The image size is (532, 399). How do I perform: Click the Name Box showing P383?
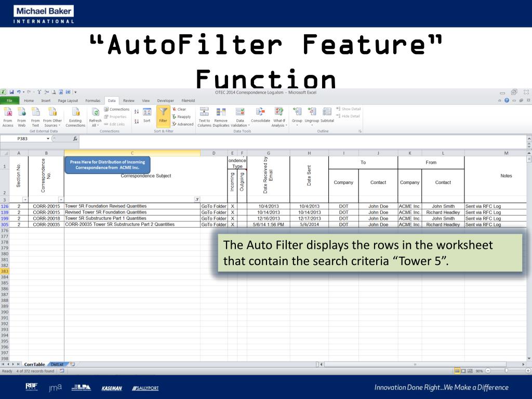click(x=22, y=138)
